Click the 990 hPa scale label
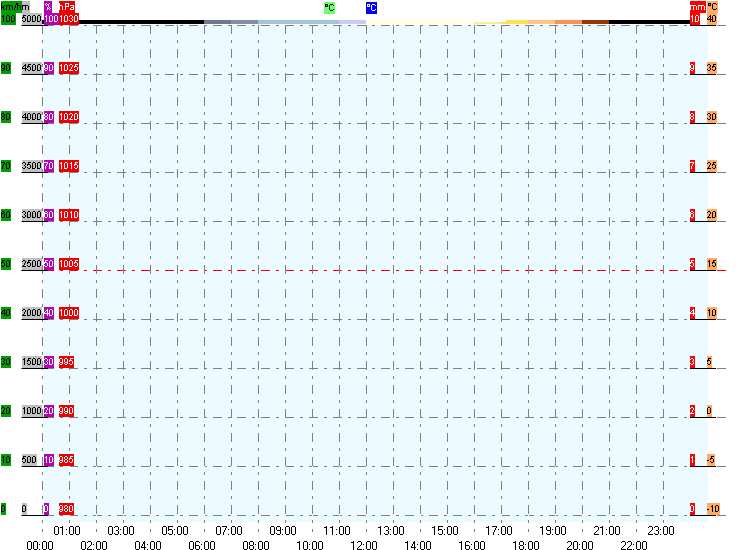Image resolution: width=750 pixels, height=550 pixels. (x=66, y=411)
